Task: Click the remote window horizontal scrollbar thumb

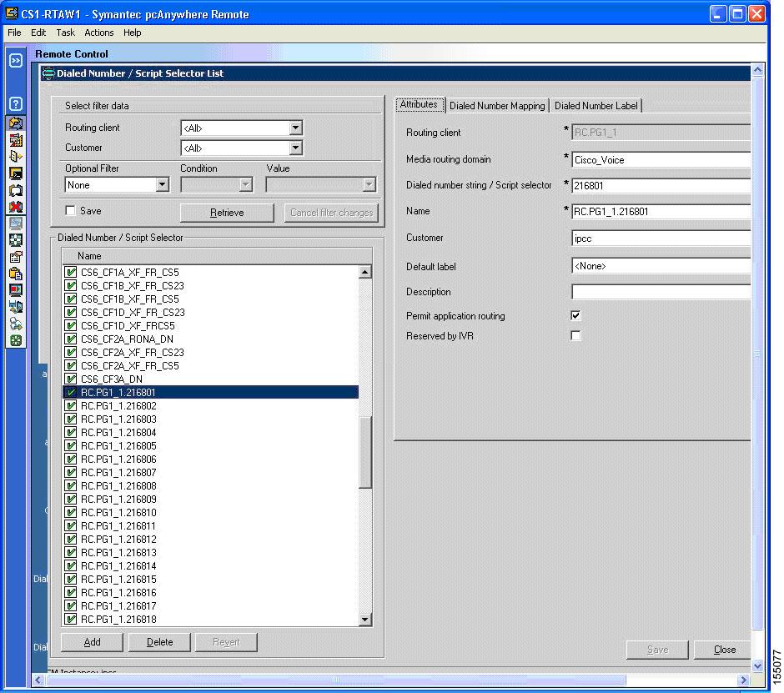Action: click(335, 680)
